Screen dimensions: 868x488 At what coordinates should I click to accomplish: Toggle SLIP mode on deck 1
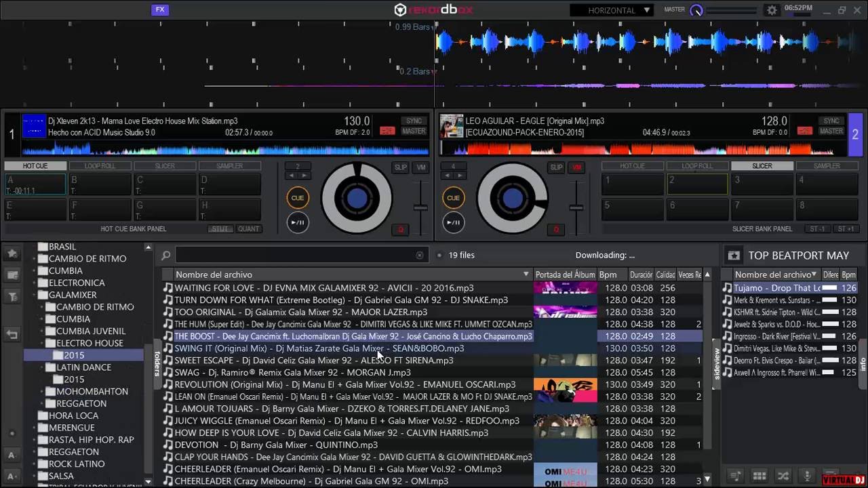click(401, 167)
